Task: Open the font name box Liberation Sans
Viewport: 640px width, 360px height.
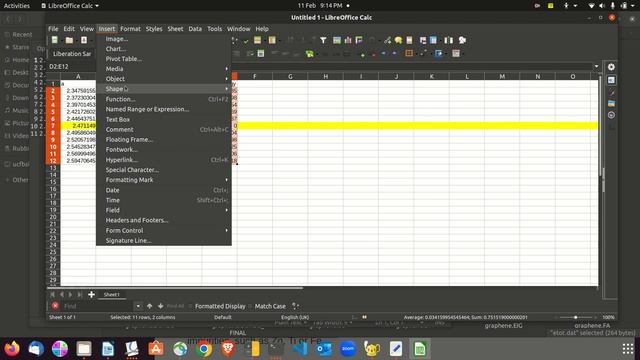Action: (72, 53)
